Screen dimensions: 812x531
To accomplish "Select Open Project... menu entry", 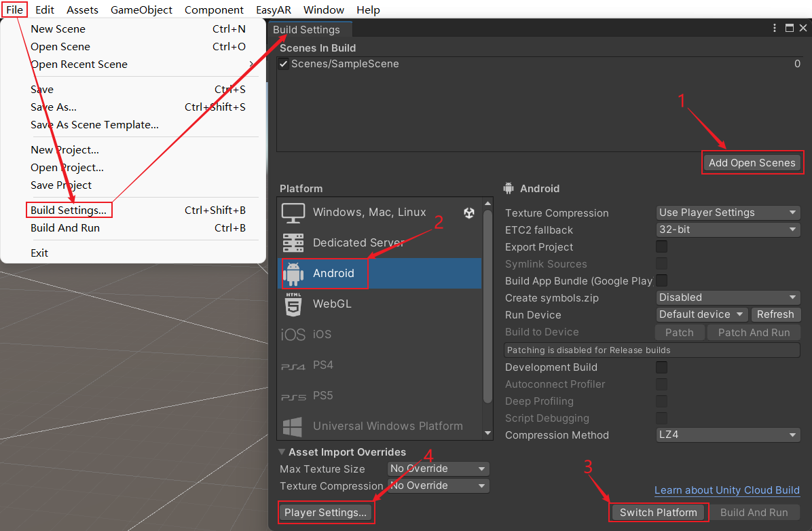I will point(139,168).
